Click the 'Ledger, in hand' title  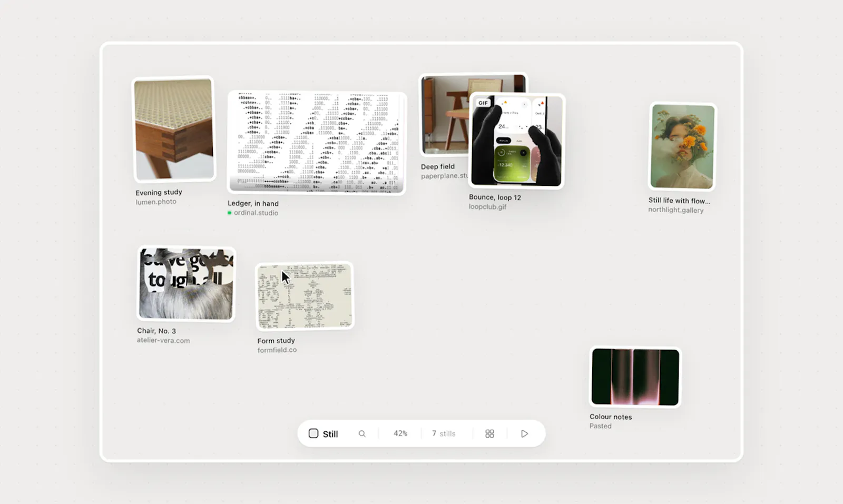coord(253,203)
